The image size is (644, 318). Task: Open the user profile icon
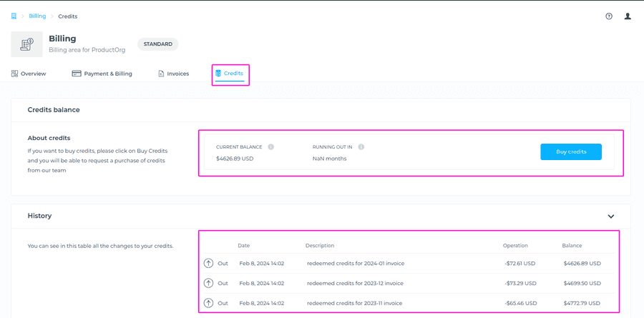tap(628, 16)
